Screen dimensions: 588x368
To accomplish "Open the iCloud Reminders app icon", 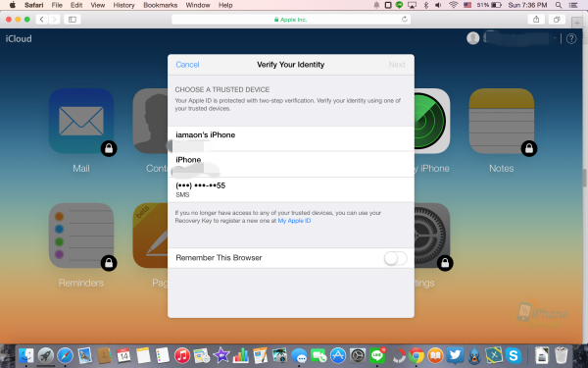I will pos(81,236).
